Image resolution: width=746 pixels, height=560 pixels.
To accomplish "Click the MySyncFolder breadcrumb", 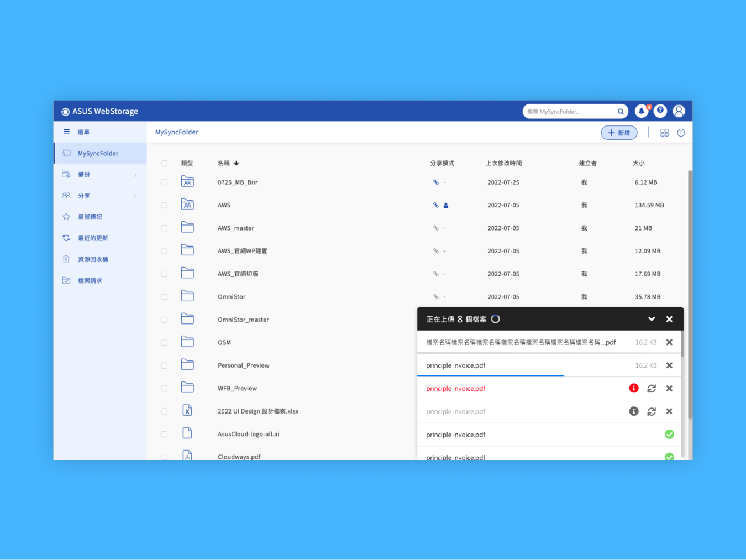I will click(177, 132).
